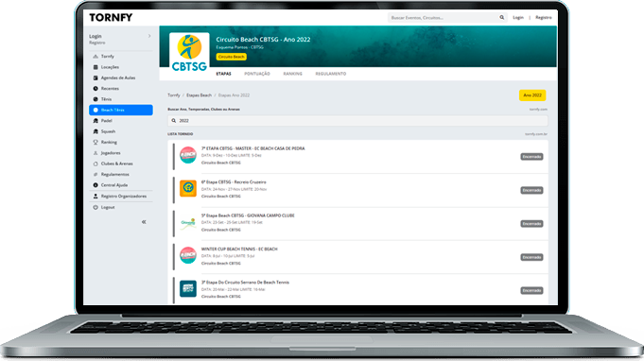Click the Etapas Beach breadcrumb link
Image resolution: width=644 pixels, height=361 pixels.
tap(199, 95)
